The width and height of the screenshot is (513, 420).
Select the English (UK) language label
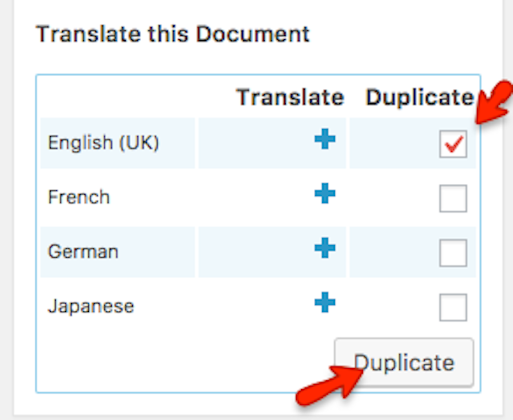click(103, 143)
